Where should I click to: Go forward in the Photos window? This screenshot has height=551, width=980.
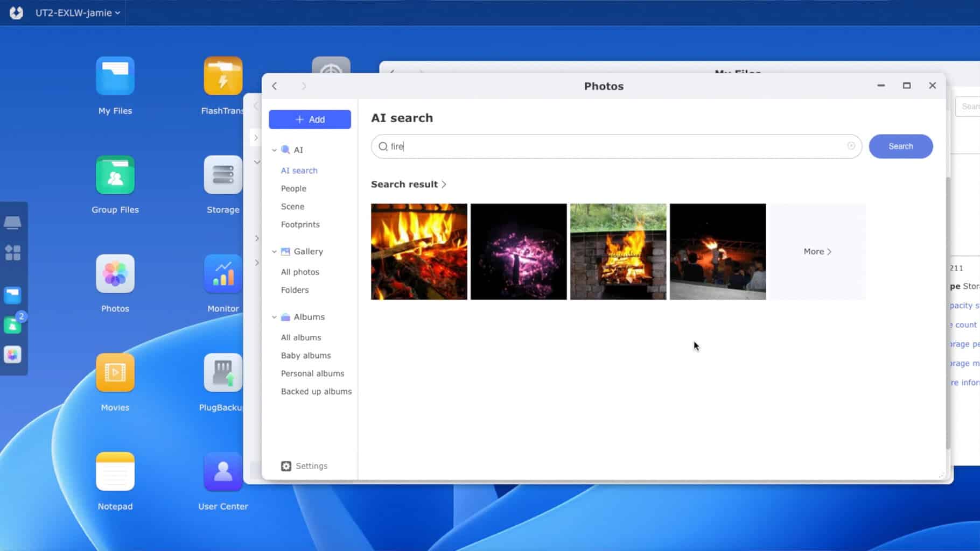pyautogui.click(x=304, y=86)
